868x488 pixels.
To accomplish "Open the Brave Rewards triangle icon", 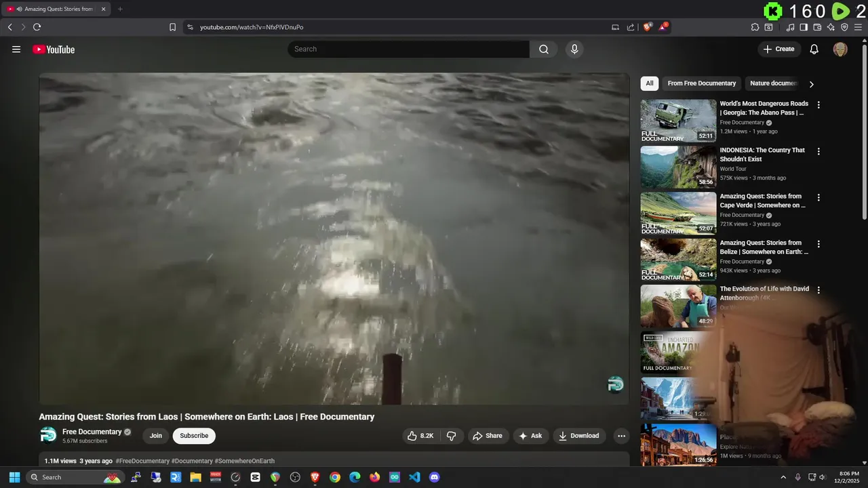I will pyautogui.click(x=663, y=27).
